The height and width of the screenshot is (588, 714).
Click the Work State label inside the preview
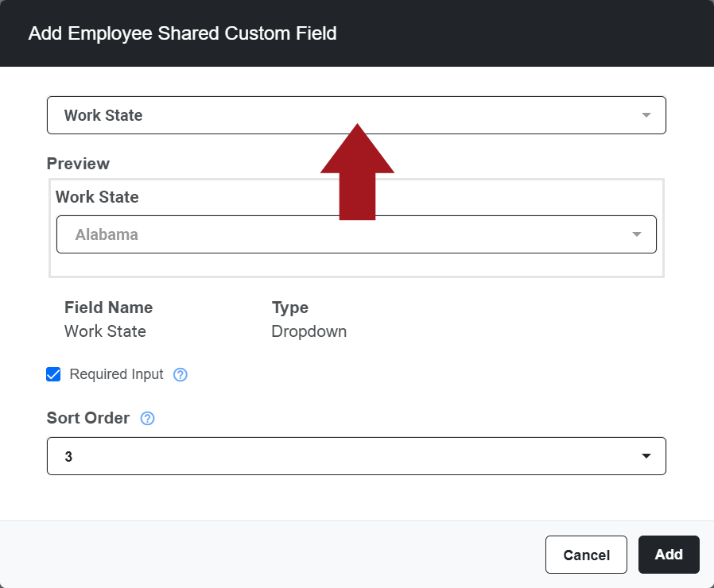[x=97, y=197]
